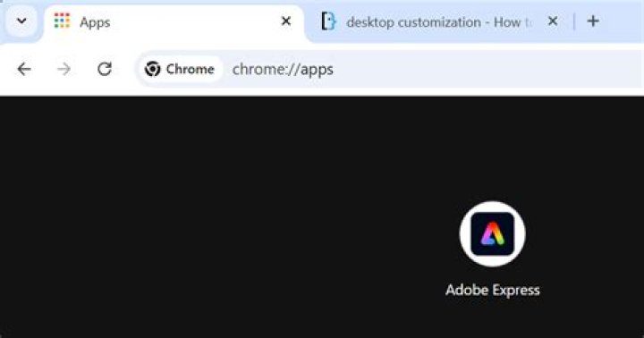Switch to the desktop customization tab
The image size is (644, 338).
point(439,21)
